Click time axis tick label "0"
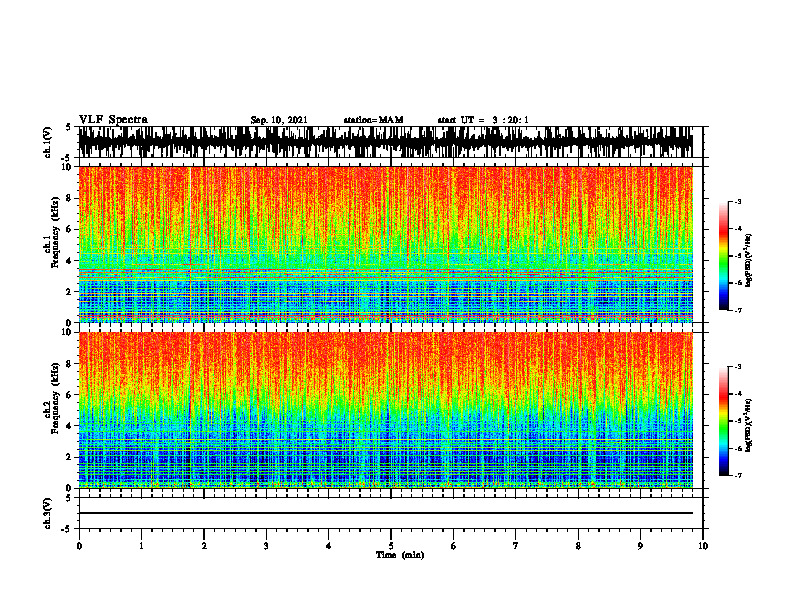This screenshot has height=612, width=792. (79, 546)
